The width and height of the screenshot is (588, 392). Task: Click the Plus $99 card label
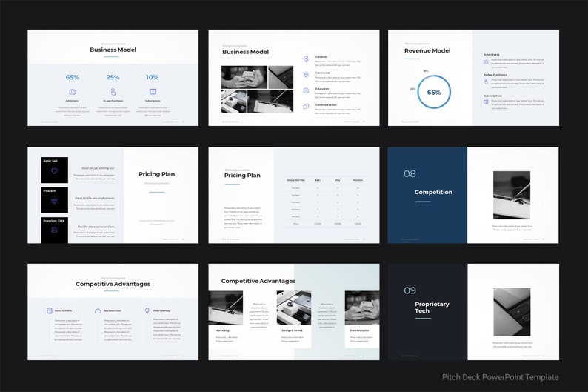point(50,191)
